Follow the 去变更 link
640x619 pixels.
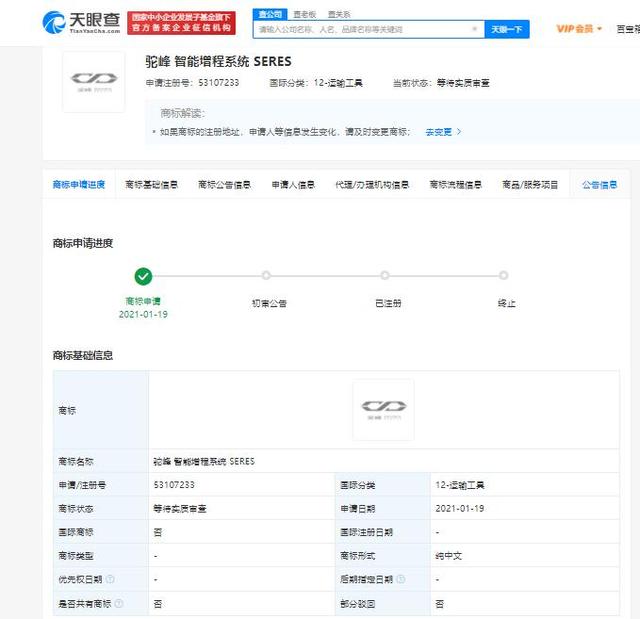point(443,132)
